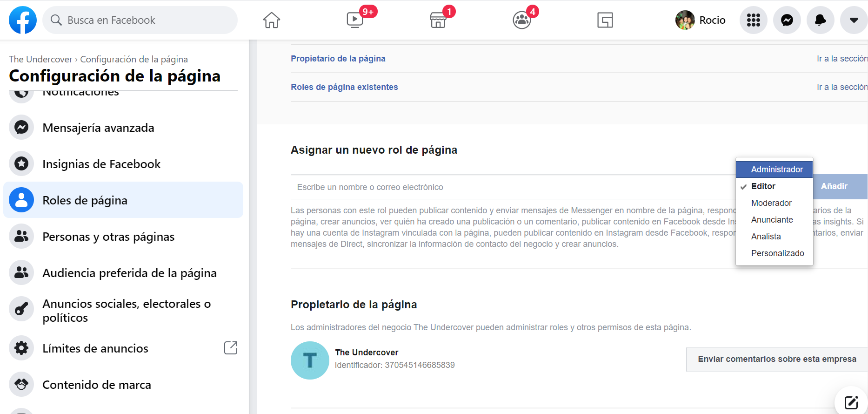This screenshot has width=868, height=414.
Task: Select Roles de página in sidebar
Action: [x=123, y=200]
